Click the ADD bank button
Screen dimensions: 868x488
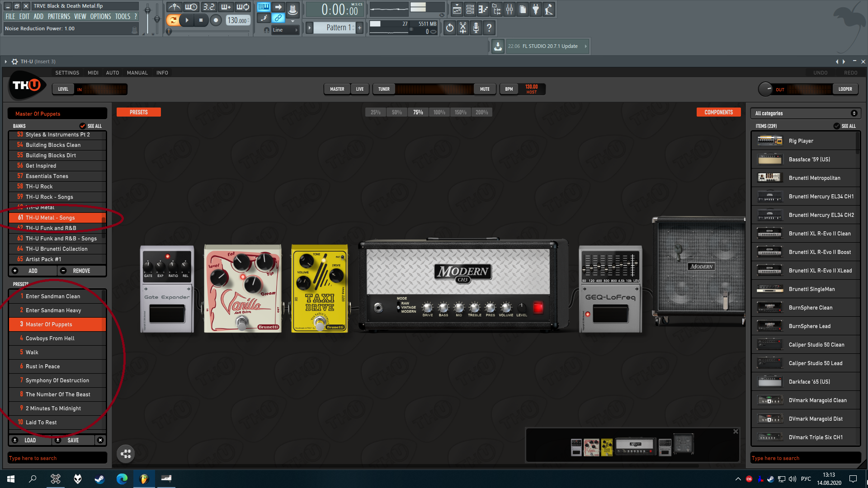33,271
